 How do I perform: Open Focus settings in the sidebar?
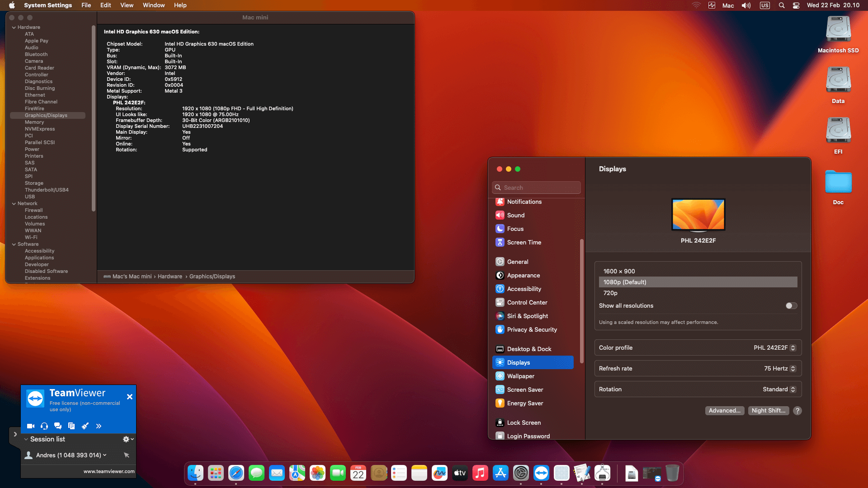[x=533, y=229]
